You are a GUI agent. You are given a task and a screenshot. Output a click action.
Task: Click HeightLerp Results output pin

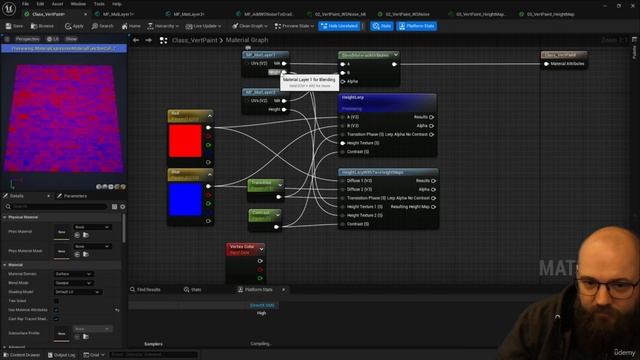click(431, 117)
